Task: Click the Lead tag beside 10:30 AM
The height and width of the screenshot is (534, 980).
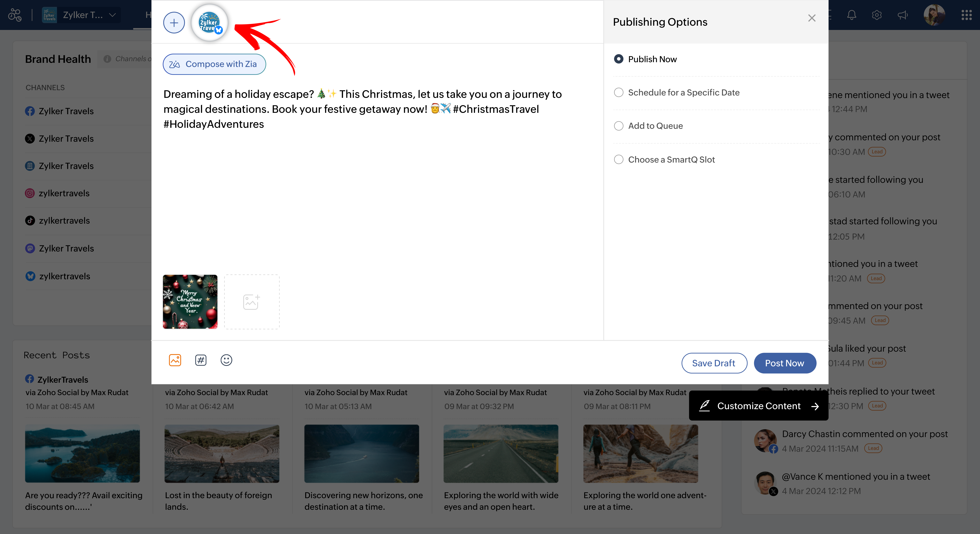Action: (x=877, y=151)
